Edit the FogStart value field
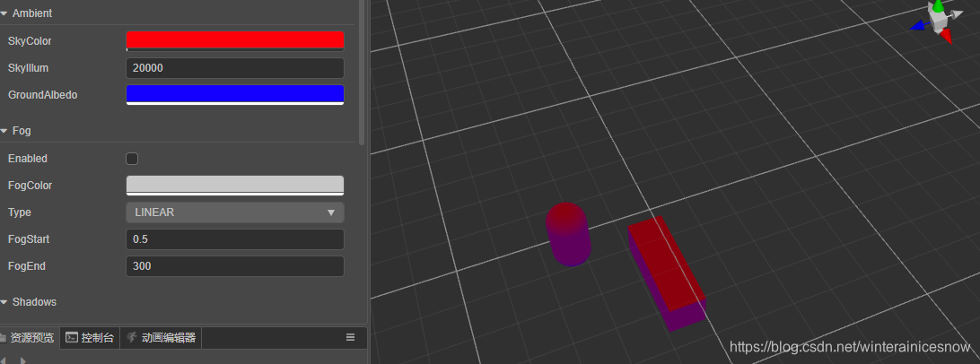 click(x=235, y=239)
